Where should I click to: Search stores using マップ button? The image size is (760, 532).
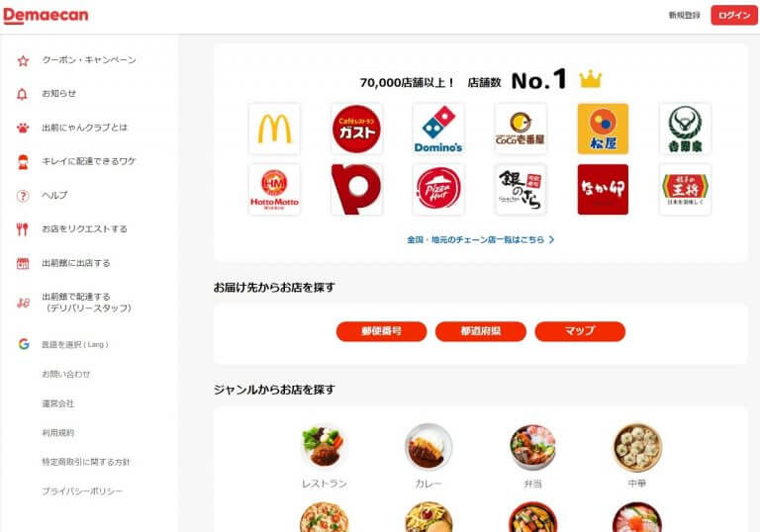coord(580,331)
